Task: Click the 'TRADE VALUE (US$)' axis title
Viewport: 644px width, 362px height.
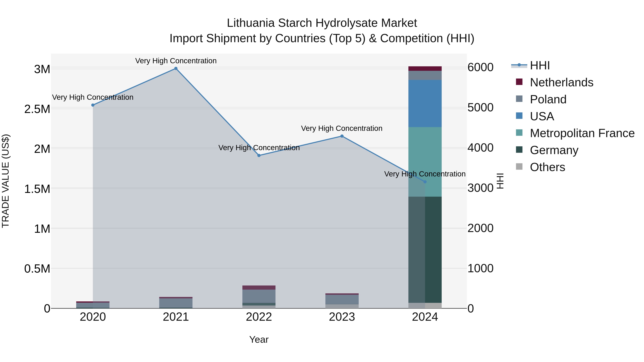Action: pyautogui.click(x=6, y=181)
